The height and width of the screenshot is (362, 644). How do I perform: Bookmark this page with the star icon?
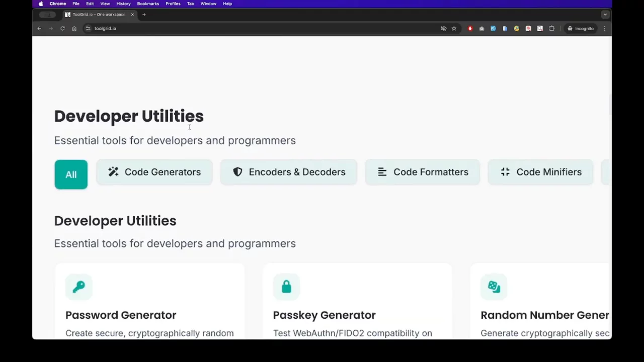point(454,29)
